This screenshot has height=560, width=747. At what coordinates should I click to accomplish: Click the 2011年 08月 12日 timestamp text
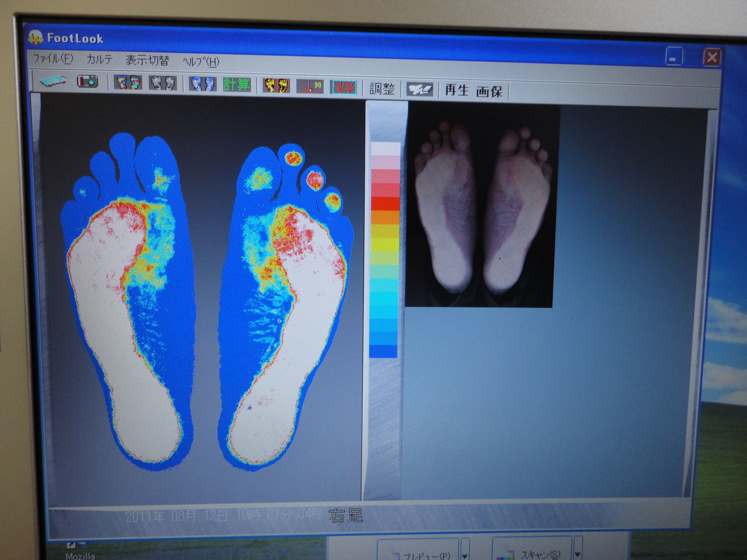176,516
